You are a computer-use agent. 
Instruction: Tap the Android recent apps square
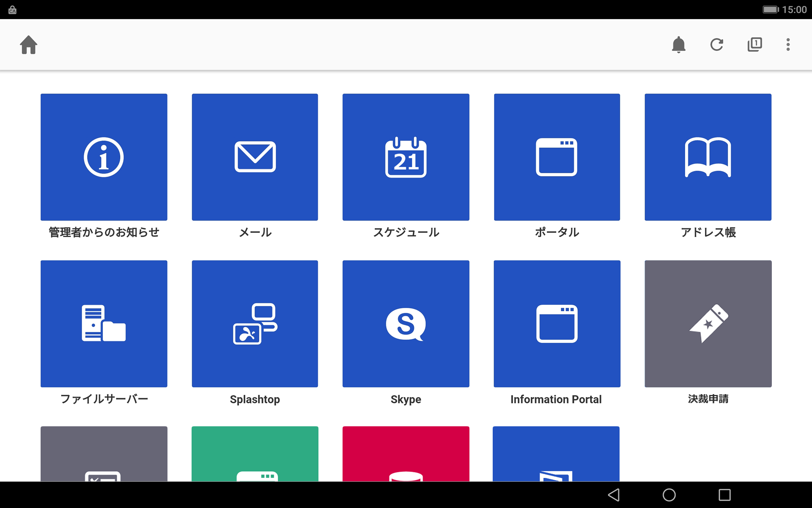point(724,495)
